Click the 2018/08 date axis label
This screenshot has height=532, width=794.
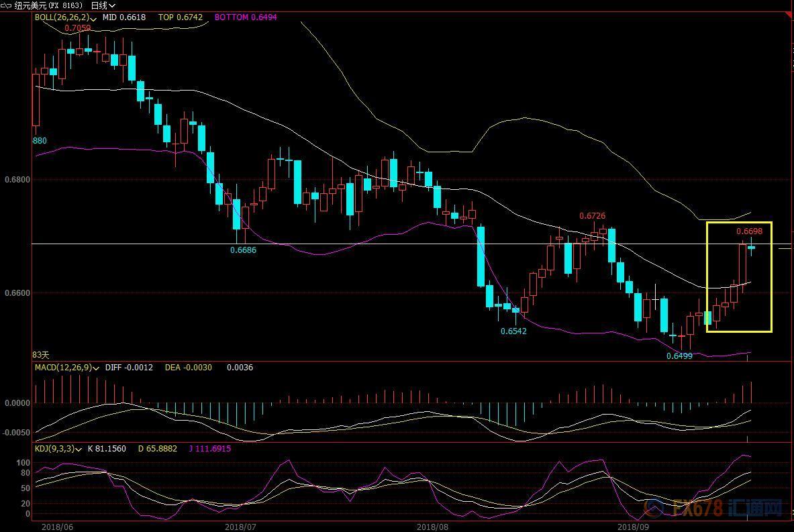point(429,527)
